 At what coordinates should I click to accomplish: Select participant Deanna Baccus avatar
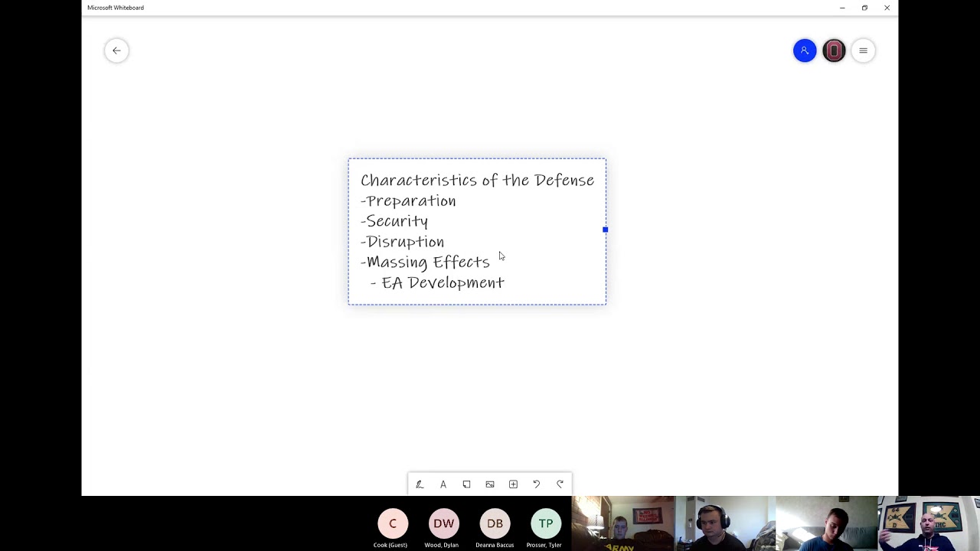point(495,523)
